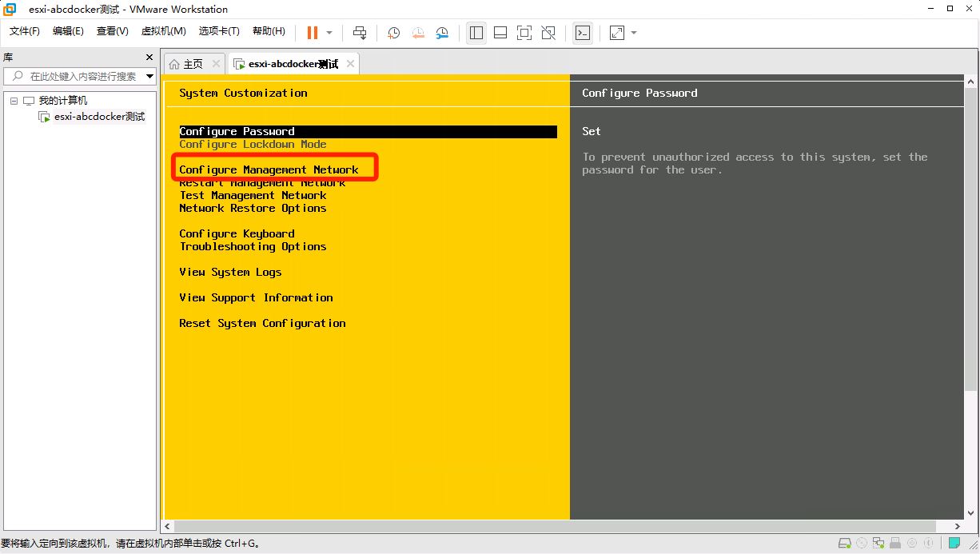Select Configure Password in the console
980x554 pixels.
pos(368,132)
